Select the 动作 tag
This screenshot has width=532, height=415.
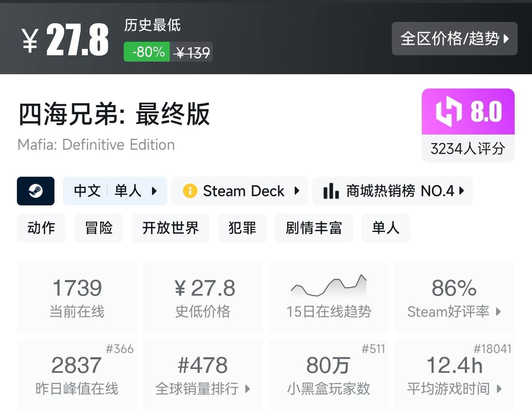[41, 228]
